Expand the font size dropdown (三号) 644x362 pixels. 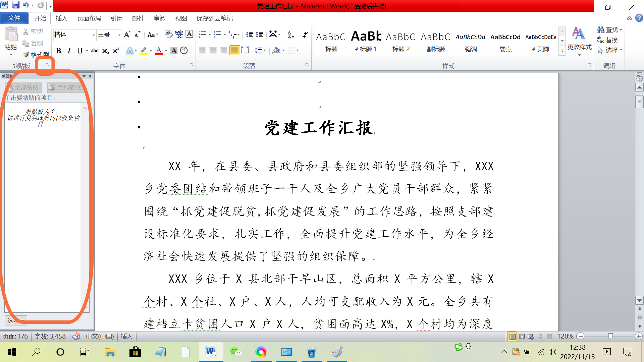pyautogui.click(x=119, y=35)
